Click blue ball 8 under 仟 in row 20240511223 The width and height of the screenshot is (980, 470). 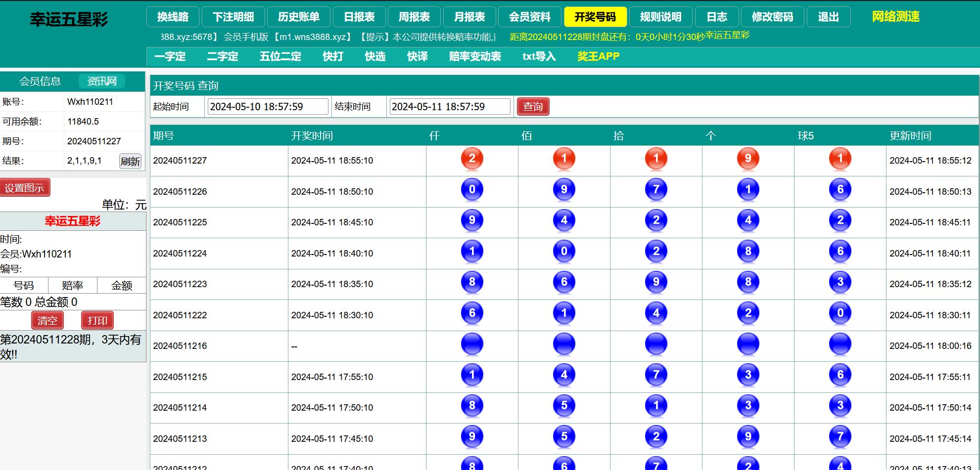[471, 282]
